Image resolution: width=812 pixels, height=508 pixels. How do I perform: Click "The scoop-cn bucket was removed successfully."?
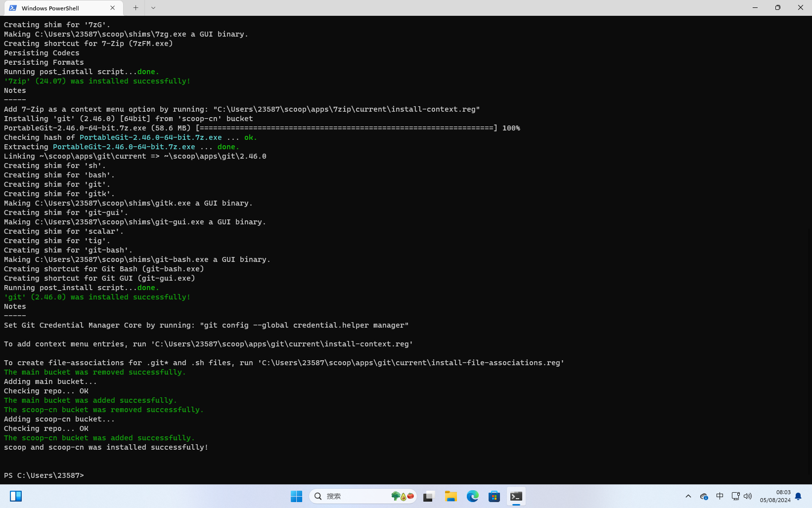coord(104,410)
